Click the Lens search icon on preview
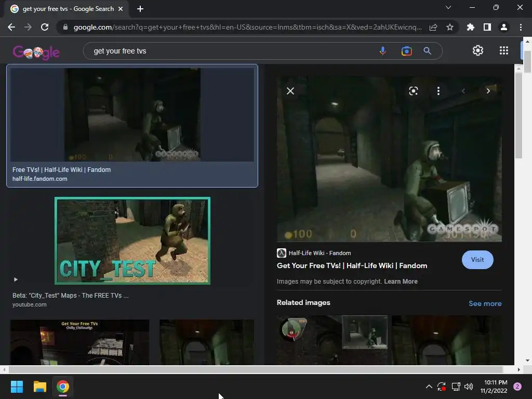Screen dimensions: 532x399 [413, 91]
